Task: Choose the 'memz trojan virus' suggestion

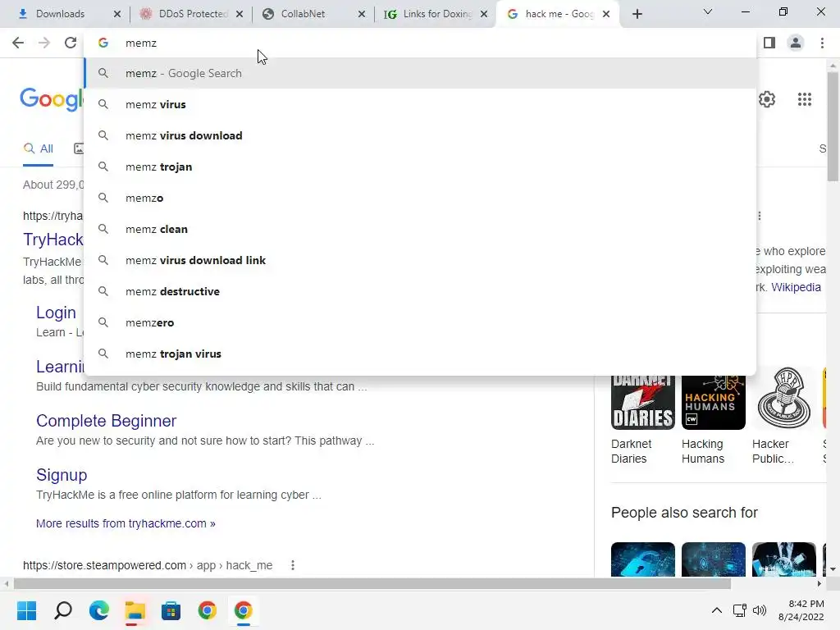Action: [x=420, y=353]
